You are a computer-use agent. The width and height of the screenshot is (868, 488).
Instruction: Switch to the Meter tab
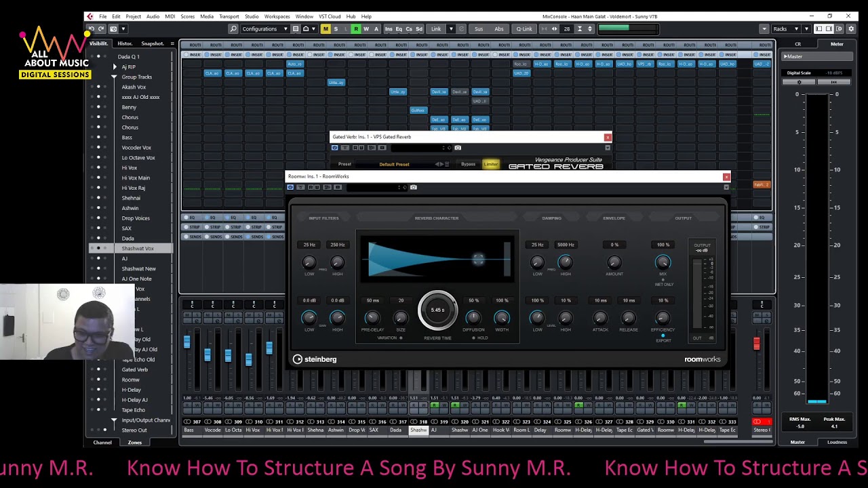tap(837, 44)
